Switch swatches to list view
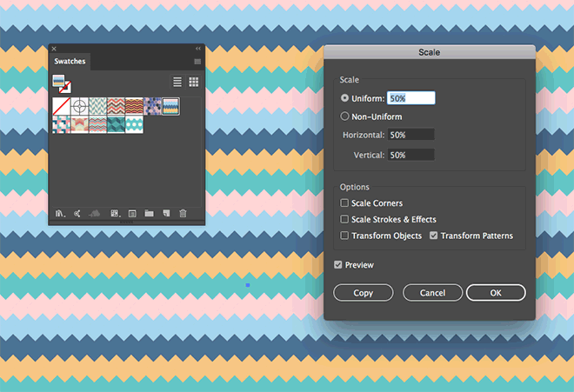Screen dimensions: 574x392 pos(177,82)
